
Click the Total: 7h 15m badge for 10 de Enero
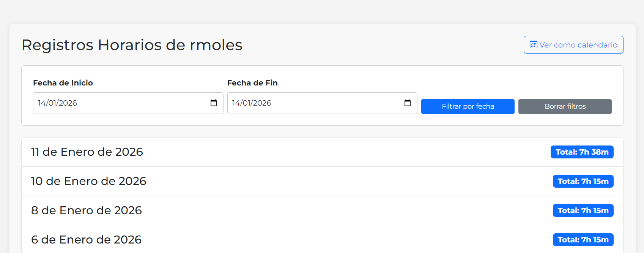583,181
